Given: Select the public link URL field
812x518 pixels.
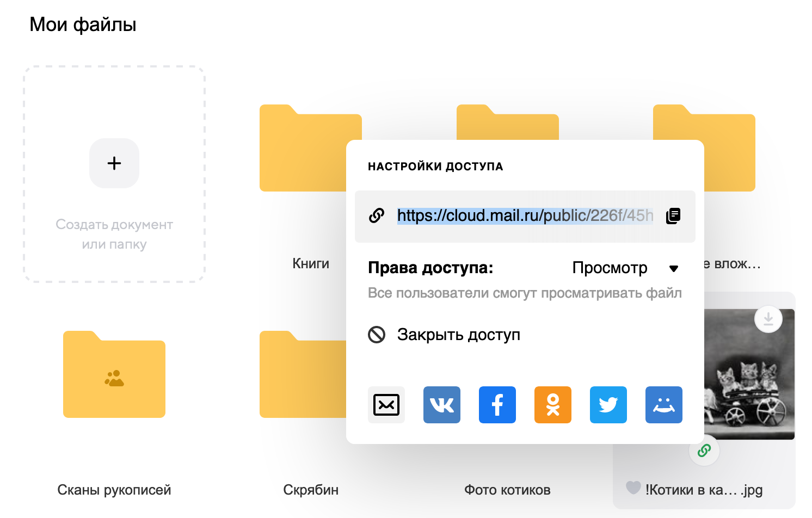Looking at the screenshot, I should coord(525,216).
